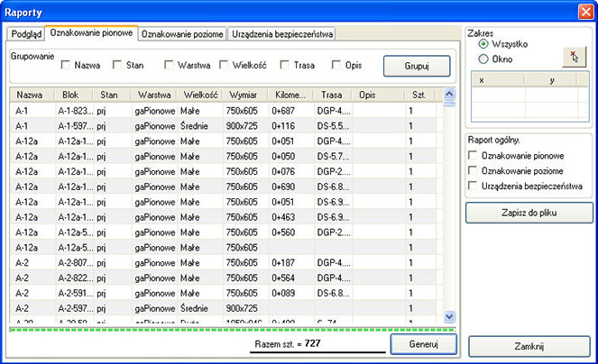Image resolution: width=598 pixels, height=364 pixels.
Task: Check the Warstwa grouping option
Action: coord(170,65)
